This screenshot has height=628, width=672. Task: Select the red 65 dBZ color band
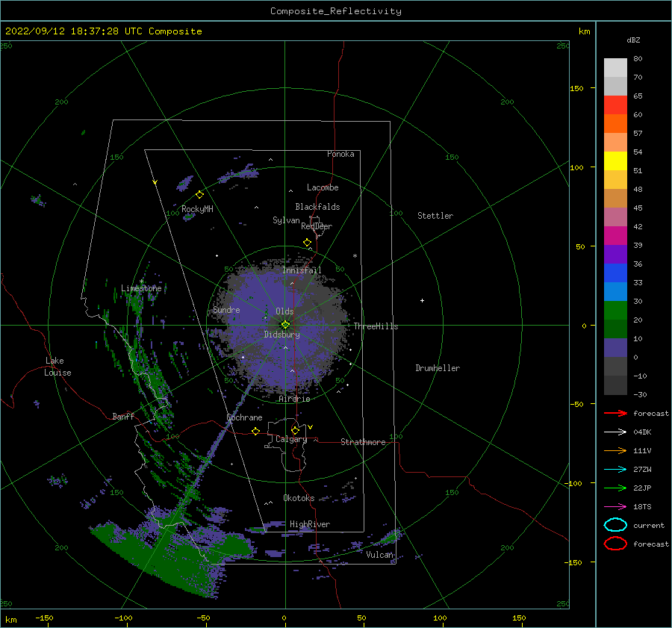pos(615,105)
